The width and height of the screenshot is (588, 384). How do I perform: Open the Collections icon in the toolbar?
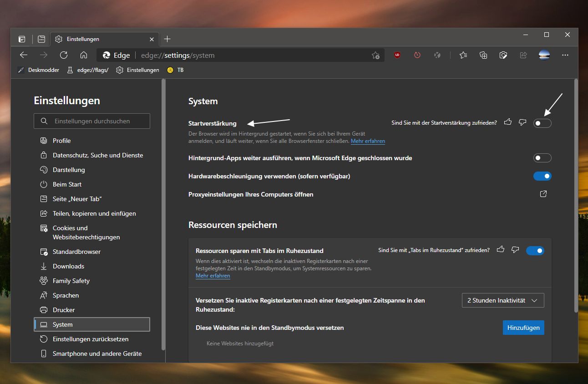pos(483,55)
